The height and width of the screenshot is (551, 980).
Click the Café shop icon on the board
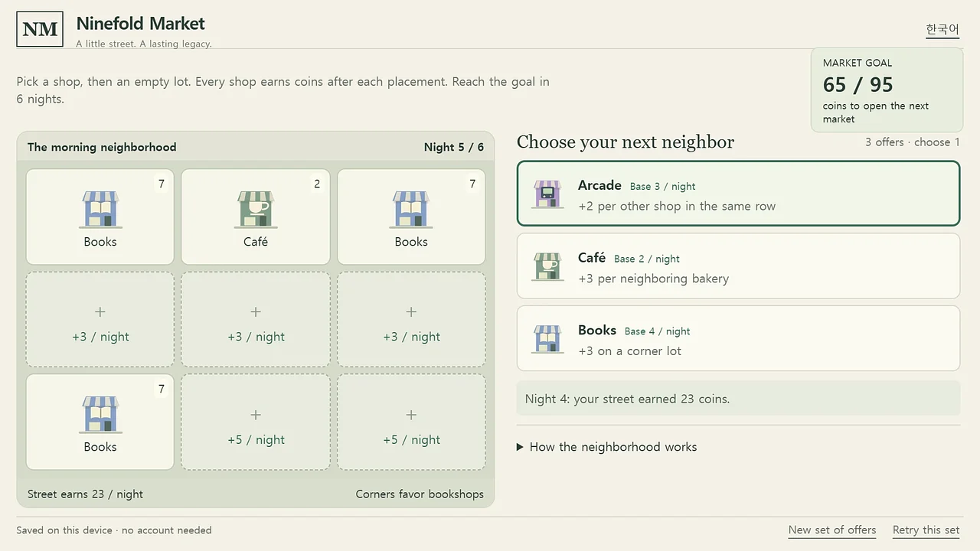tap(256, 210)
